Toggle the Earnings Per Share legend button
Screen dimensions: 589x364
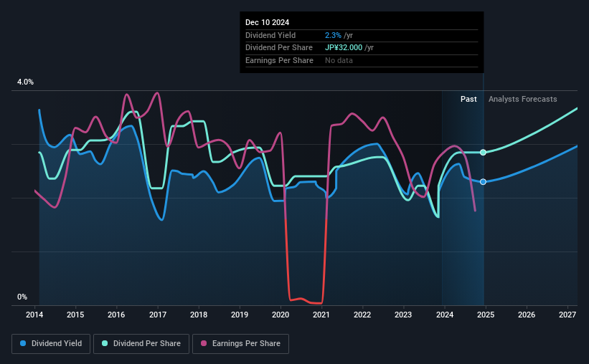tap(241, 344)
